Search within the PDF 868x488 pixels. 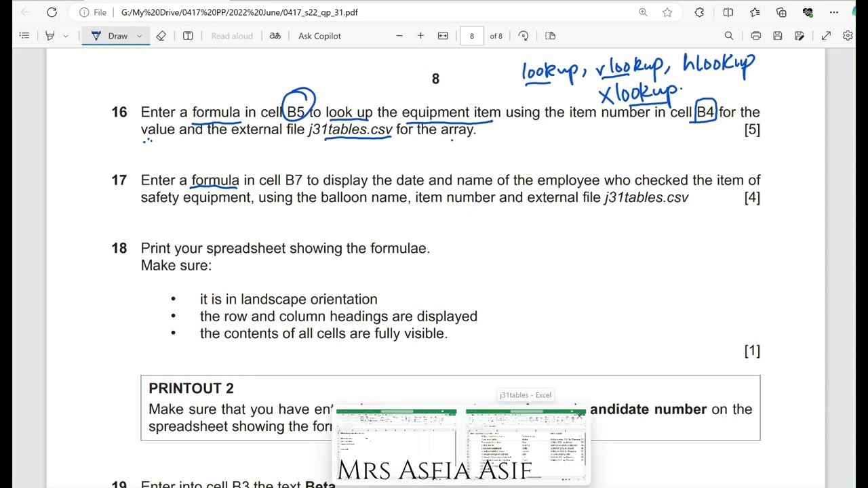[x=729, y=36]
